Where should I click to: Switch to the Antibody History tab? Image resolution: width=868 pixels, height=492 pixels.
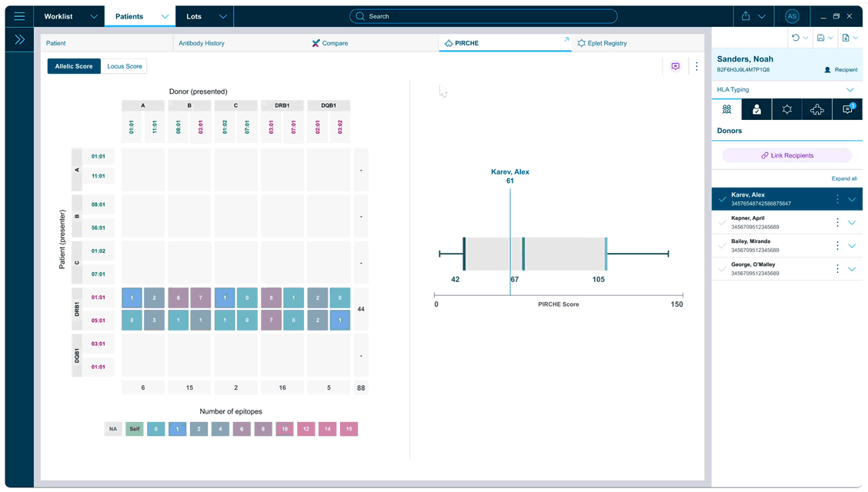(201, 43)
